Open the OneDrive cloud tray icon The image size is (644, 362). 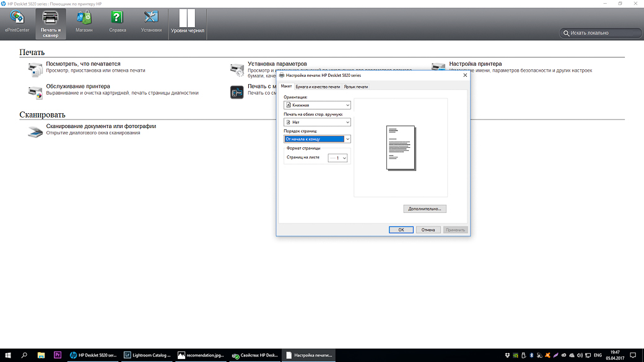pos(572,355)
